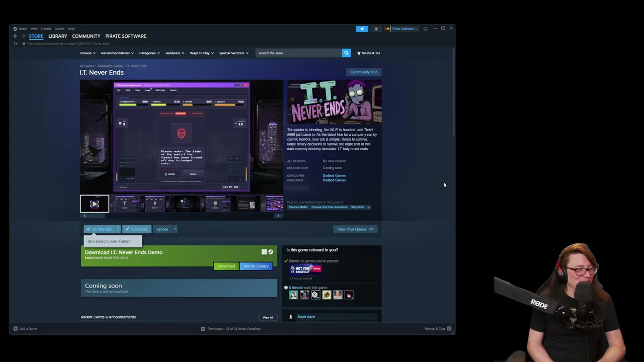Screen dimensions: 644x362
Task: Click the store URL address text
Action: click(68, 43)
